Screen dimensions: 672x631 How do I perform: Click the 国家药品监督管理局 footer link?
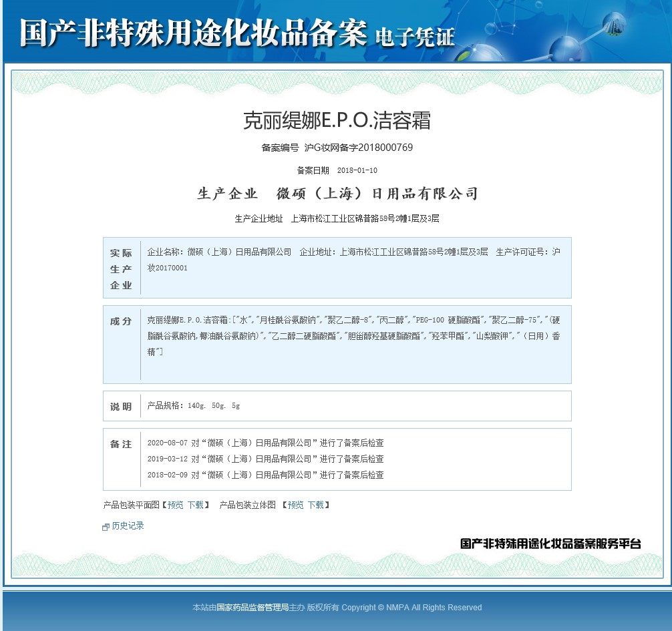[x=253, y=608]
